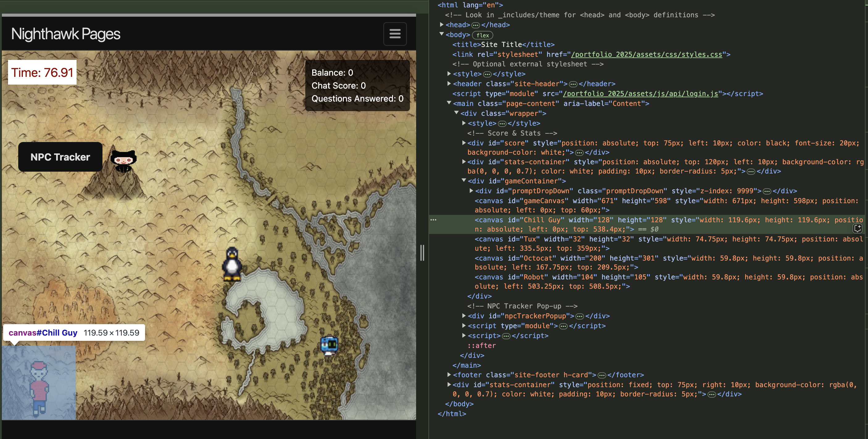
Task: Click the Octocat NPC sprite
Action: 123,161
